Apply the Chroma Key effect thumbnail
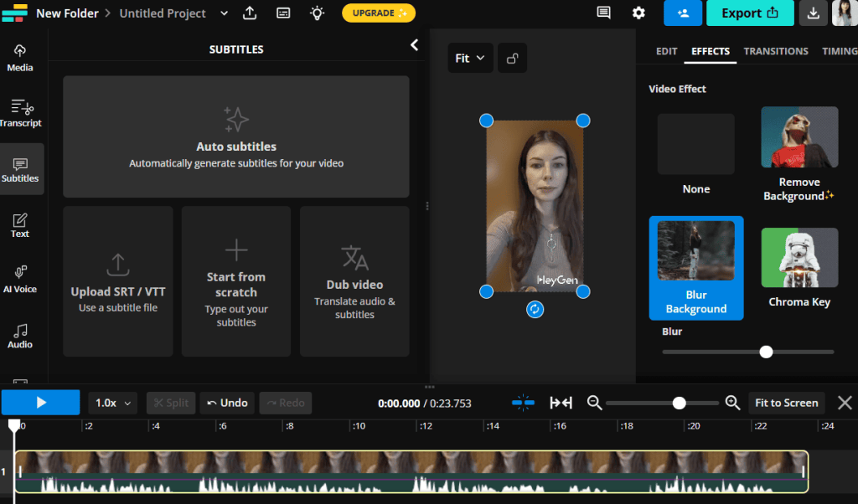 pos(799,257)
